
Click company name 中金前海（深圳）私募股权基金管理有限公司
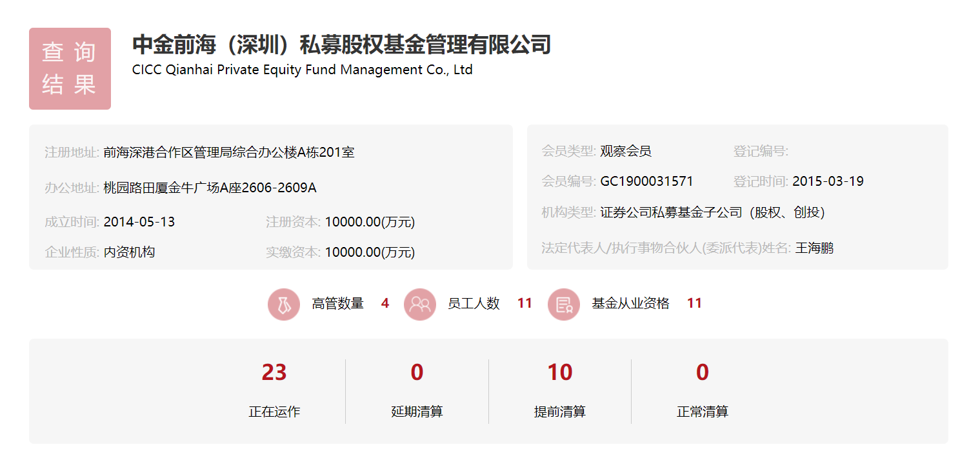[x=341, y=45]
